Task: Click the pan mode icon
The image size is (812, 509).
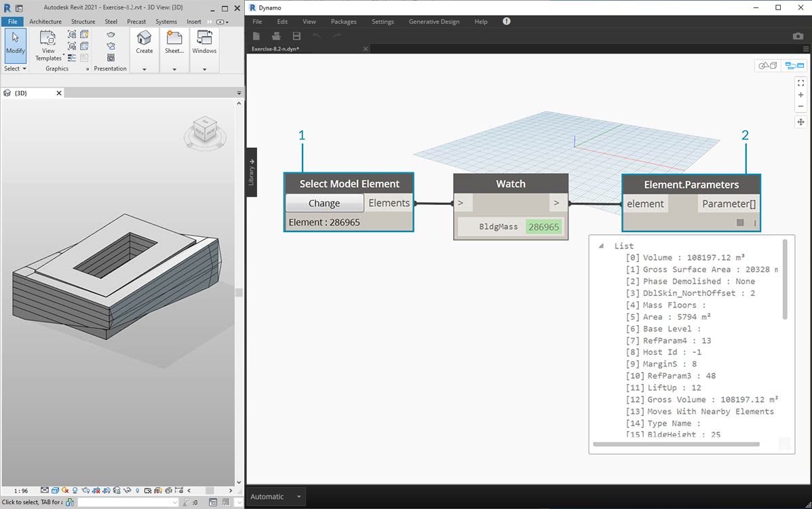Action: click(800, 122)
